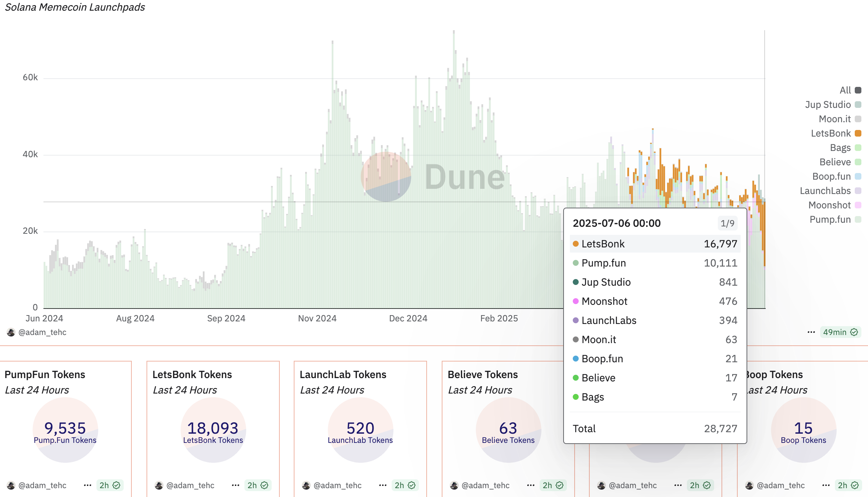Viewport: 868px width, 497px height.
Task: Open three-dot menu on Boop Tokens card
Action: click(826, 485)
